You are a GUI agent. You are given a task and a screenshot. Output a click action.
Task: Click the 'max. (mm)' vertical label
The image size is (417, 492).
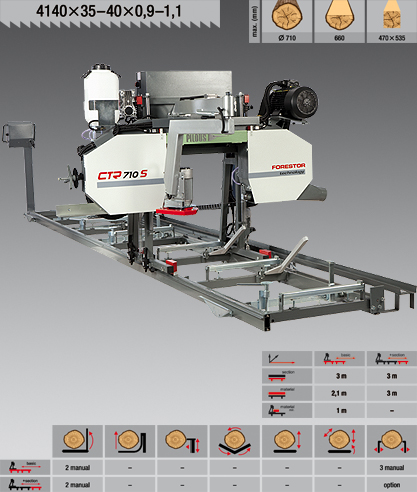[255, 22]
